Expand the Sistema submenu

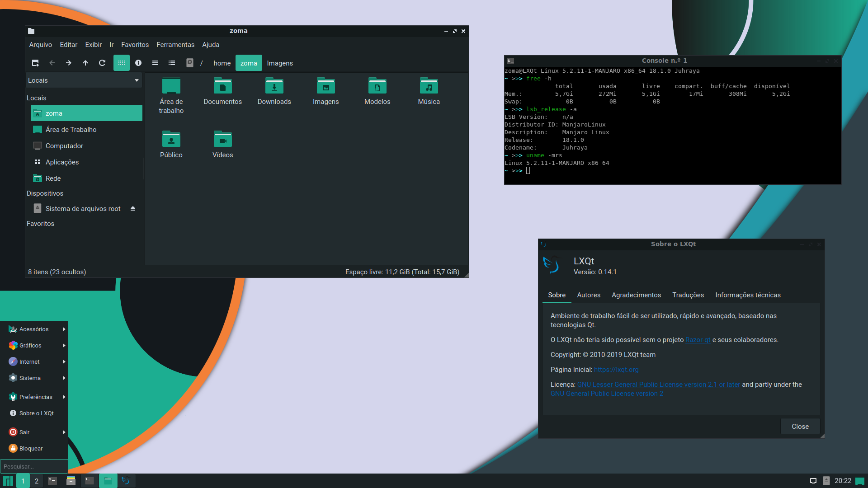(34, 378)
